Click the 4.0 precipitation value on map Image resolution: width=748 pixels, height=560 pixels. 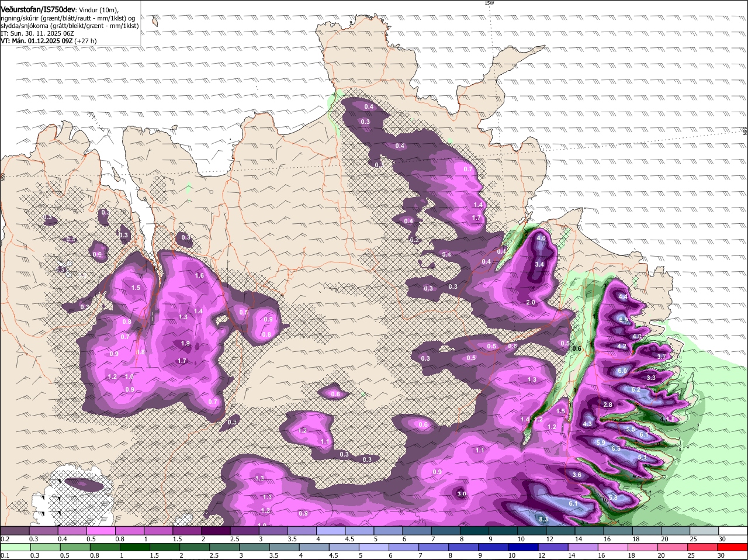(x=541, y=238)
